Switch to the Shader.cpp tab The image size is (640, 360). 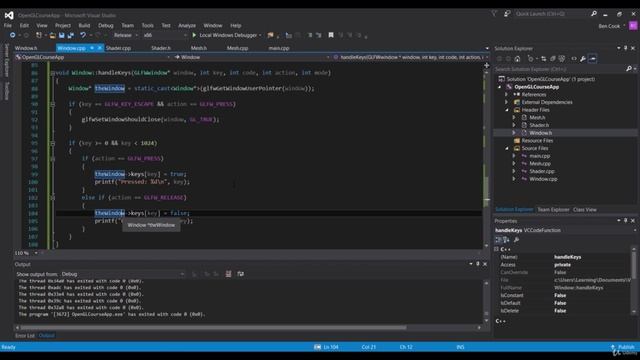[x=118, y=48]
